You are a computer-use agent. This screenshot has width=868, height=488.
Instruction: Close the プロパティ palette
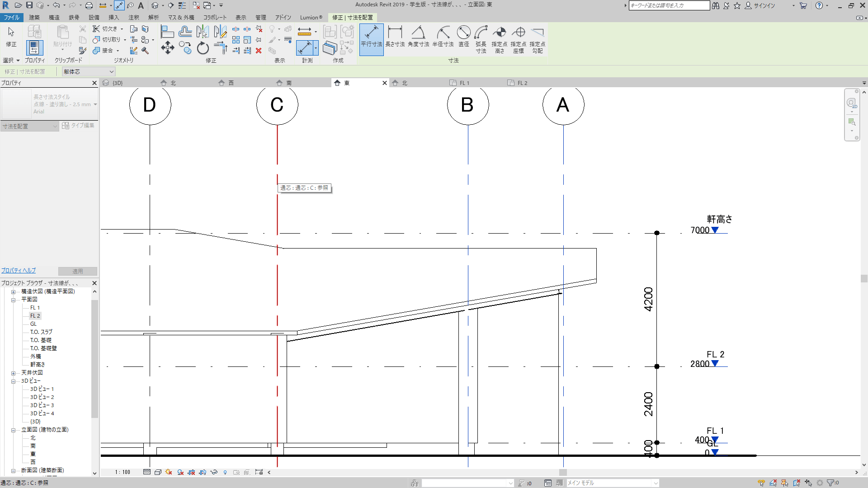click(x=94, y=83)
